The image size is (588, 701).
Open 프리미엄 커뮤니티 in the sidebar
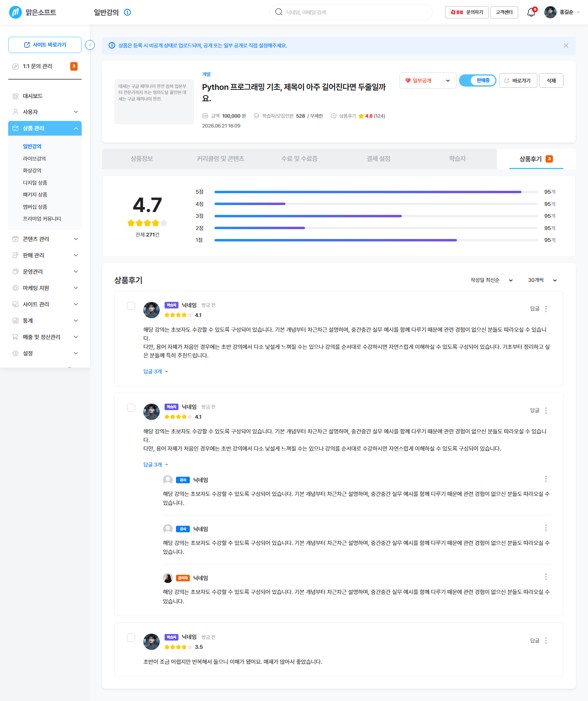[x=42, y=219]
